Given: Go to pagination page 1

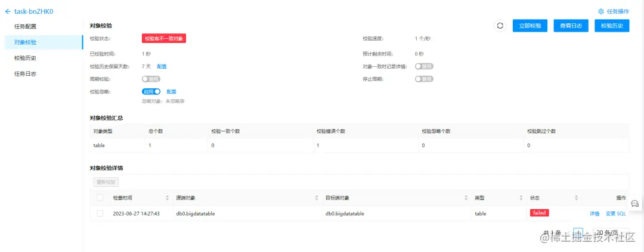Looking at the screenshot, I should (x=578, y=232).
